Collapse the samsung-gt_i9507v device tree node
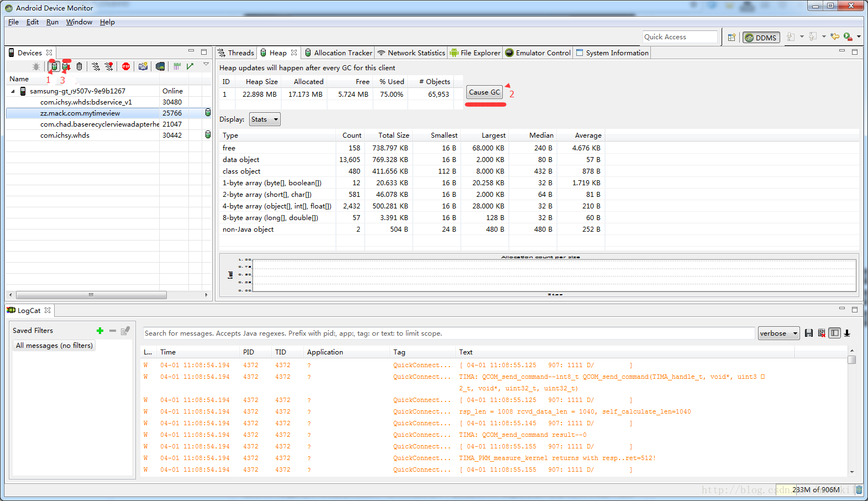The height and width of the screenshot is (501, 868). pyautogui.click(x=13, y=91)
